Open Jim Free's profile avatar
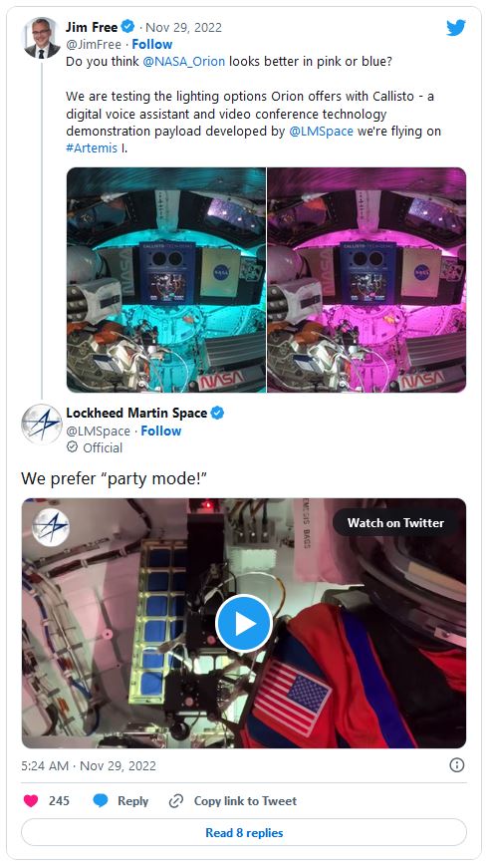The width and height of the screenshot is (490, 868). (x=42, y=38)
